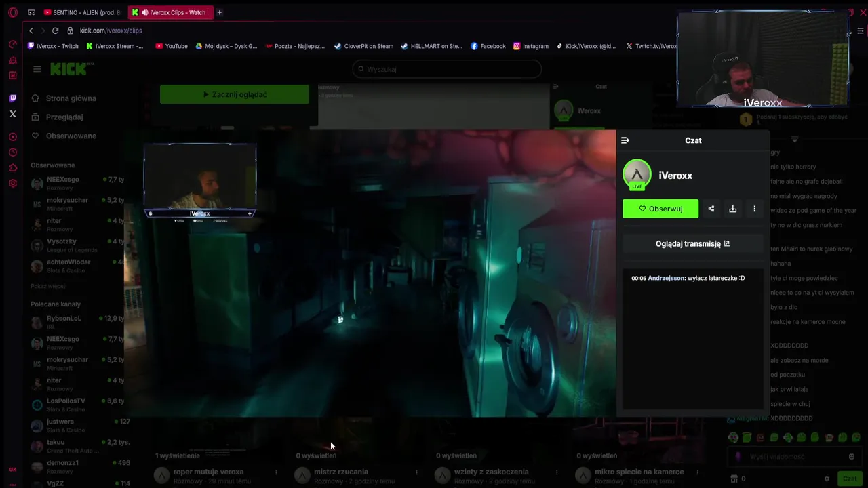Open the X Twitch.tv/iVeroxx bookmark

(651, 46)
